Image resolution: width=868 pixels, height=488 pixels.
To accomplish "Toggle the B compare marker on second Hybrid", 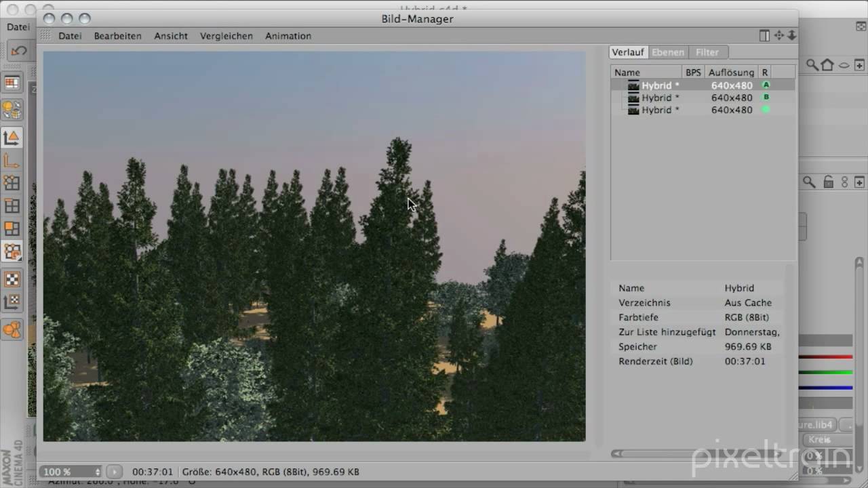I will click(766, 98).
